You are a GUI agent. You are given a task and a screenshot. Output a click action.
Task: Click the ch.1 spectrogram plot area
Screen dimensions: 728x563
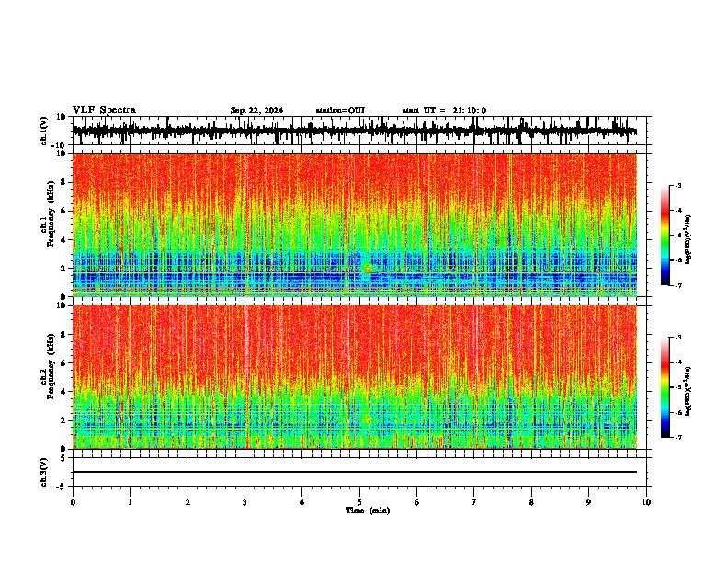point(355,224)
